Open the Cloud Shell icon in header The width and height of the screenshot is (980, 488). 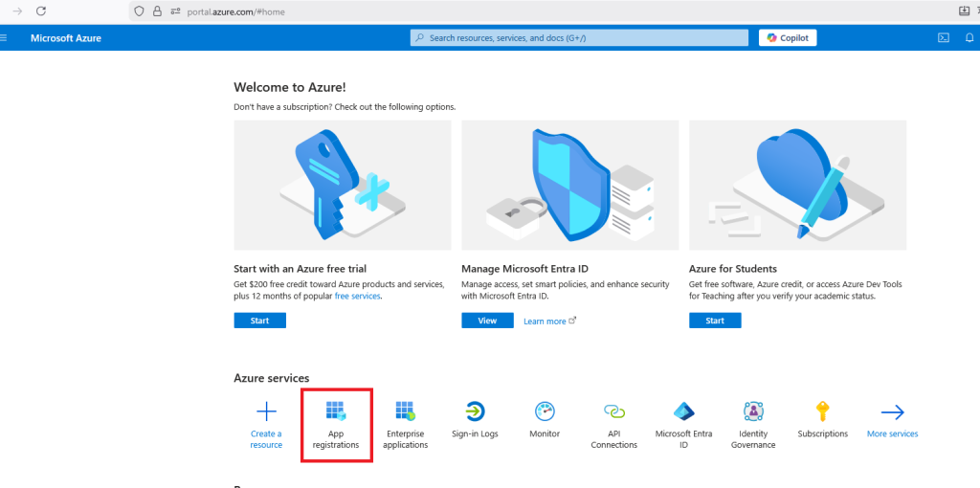[943, 38]
